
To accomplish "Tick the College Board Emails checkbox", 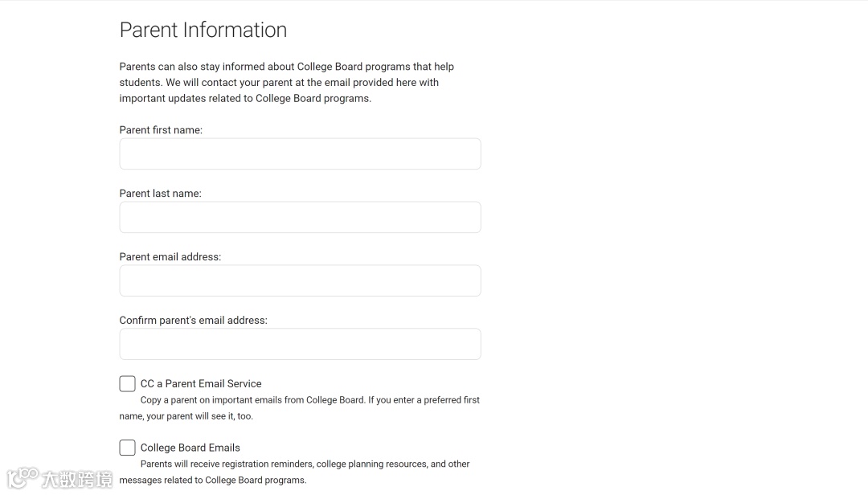I will (x=127, y=448).
